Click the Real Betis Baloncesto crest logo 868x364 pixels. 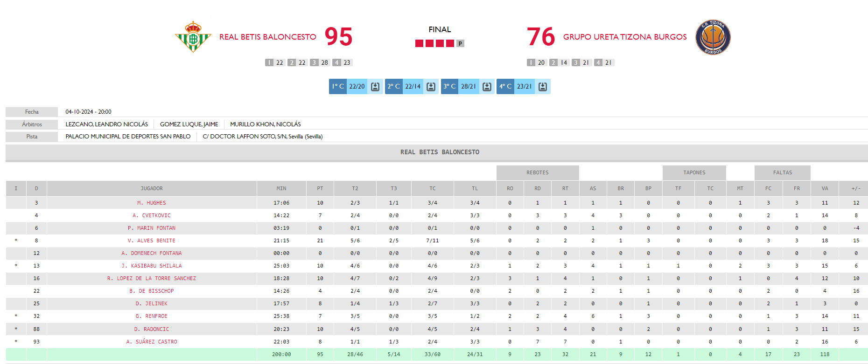click(x=193, y=37)
